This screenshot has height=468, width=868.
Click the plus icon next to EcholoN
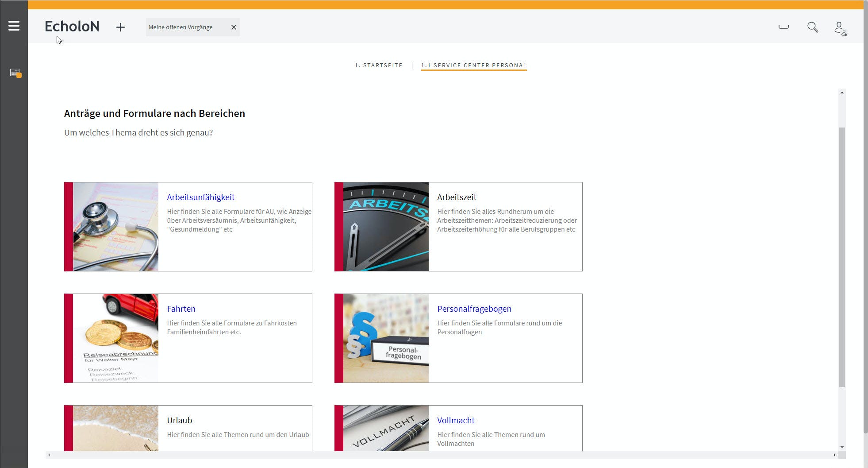point(120,27)
